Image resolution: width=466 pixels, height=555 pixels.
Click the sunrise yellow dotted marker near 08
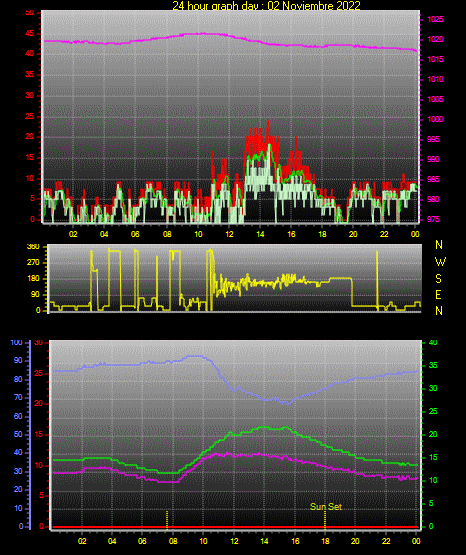(x=167, y=520)
